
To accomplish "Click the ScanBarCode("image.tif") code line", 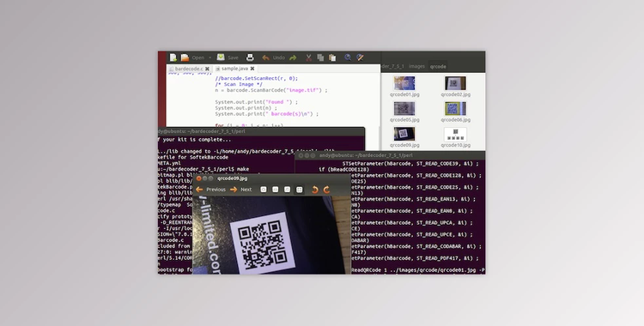I will click(x=271, y=90).
